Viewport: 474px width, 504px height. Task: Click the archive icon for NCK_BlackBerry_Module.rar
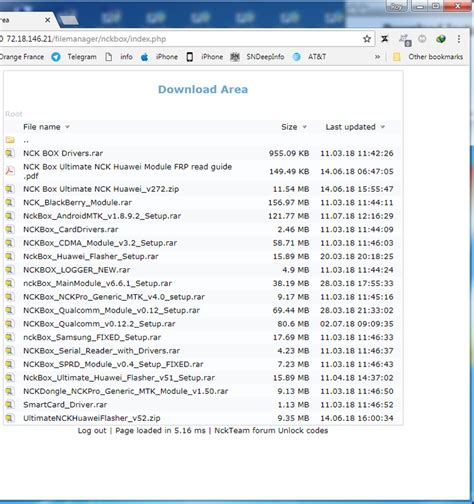pyautogui.click(x=10, y=202)
